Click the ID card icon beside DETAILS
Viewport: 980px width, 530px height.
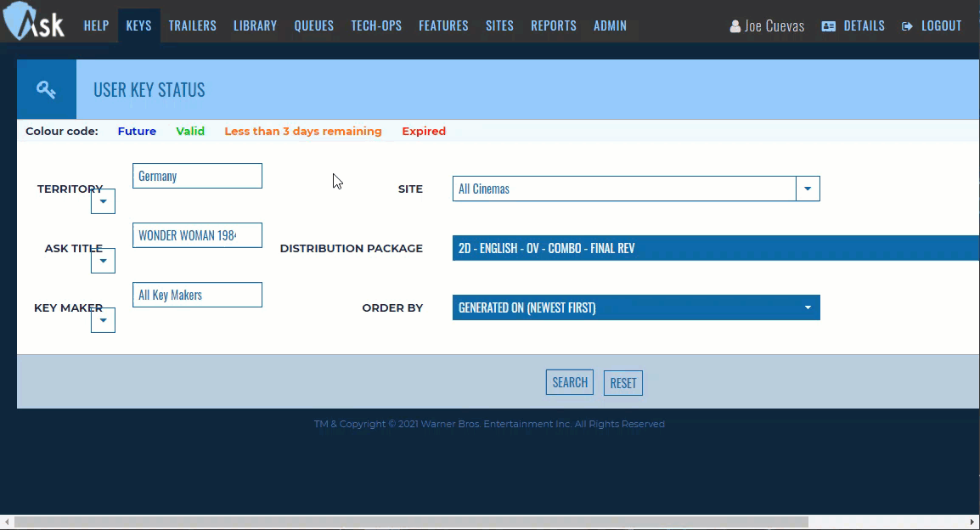tap(828, 25)
